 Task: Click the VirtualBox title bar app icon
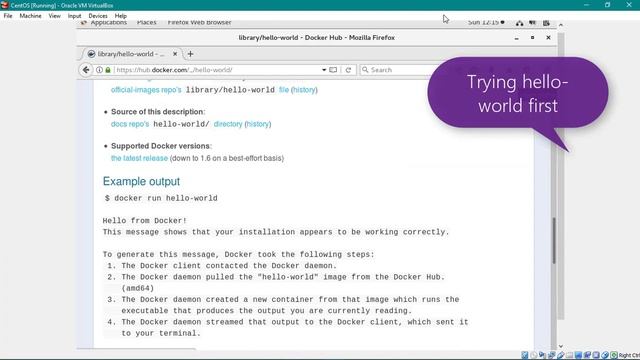pyautogui.click(x=4, y=5)
